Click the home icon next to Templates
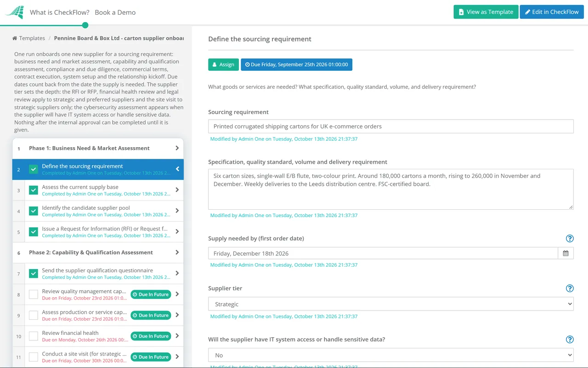Viewport: 588px width, 368px height. click(x=15, y=38)
